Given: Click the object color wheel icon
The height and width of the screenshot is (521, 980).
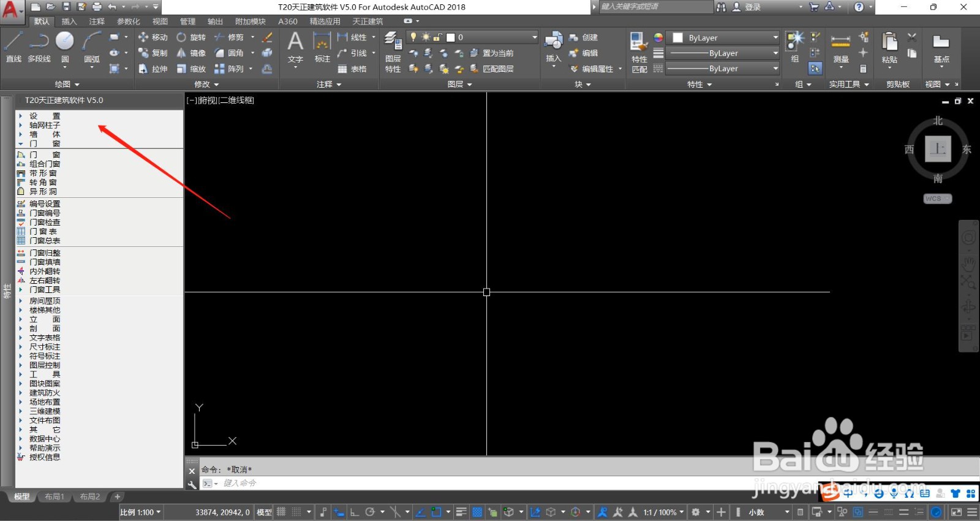Looking at the screenshot, I should pos(658,37).
